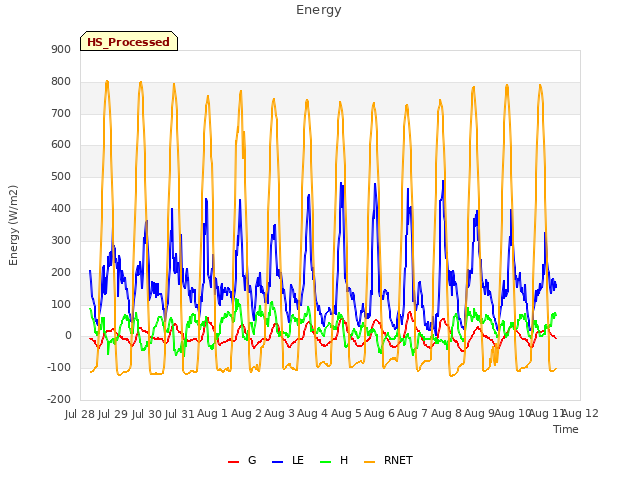The image size is (640, 480).
Task: Click the -100 y-axis tick label
Action: [x=59, y=367]
